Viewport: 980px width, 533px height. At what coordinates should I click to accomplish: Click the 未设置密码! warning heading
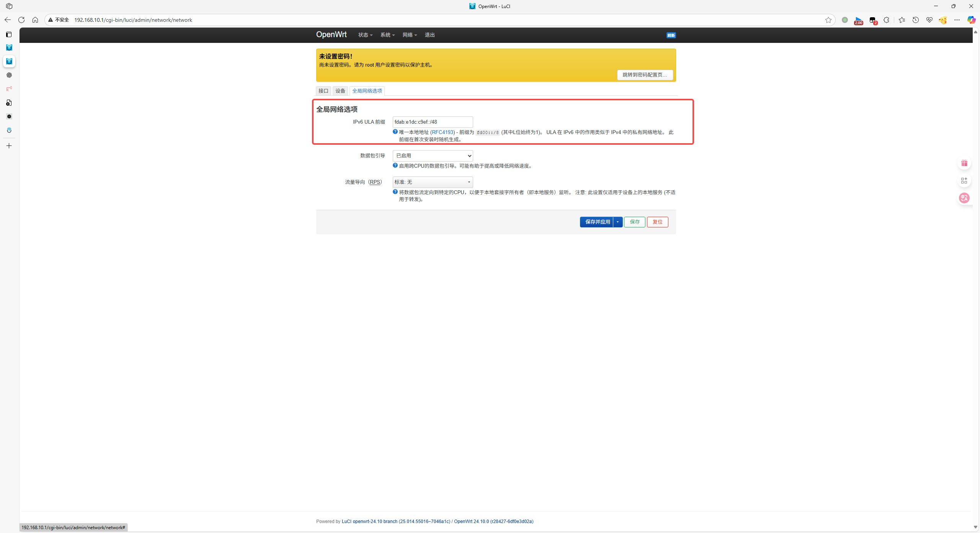point(336,56)
